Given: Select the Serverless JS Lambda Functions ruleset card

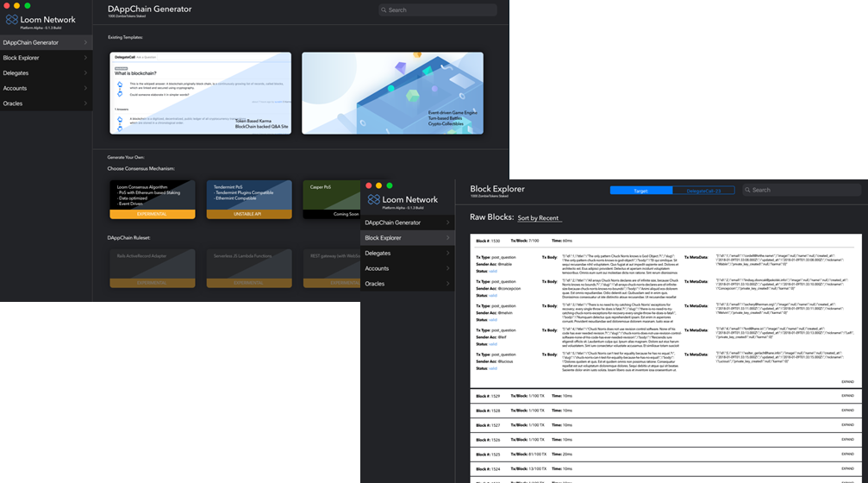Looking at the screenshot, I should pyautogui.click(x=249, y=268).
